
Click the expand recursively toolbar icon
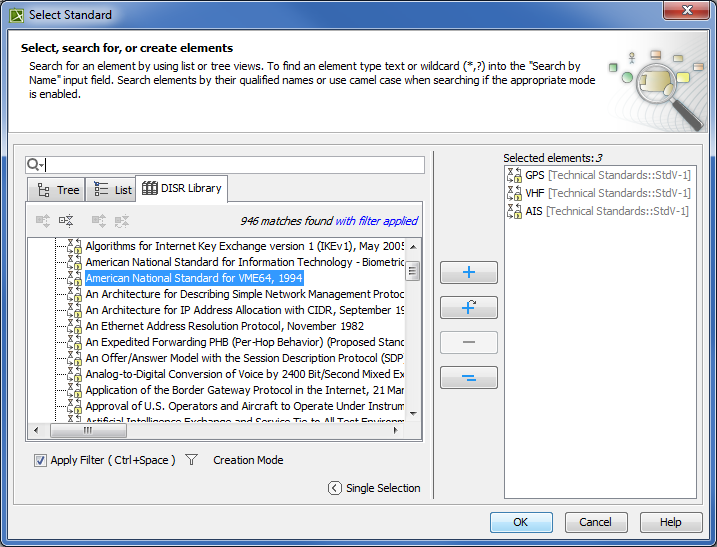click(x=99, y=221)
